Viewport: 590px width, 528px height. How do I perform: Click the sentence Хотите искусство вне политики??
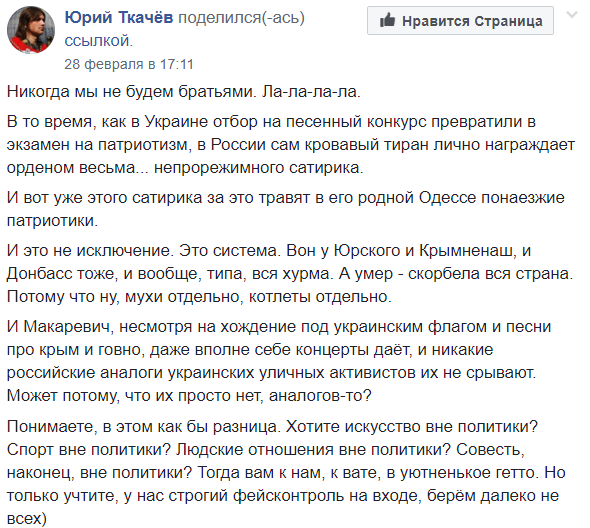coord(412,427)
